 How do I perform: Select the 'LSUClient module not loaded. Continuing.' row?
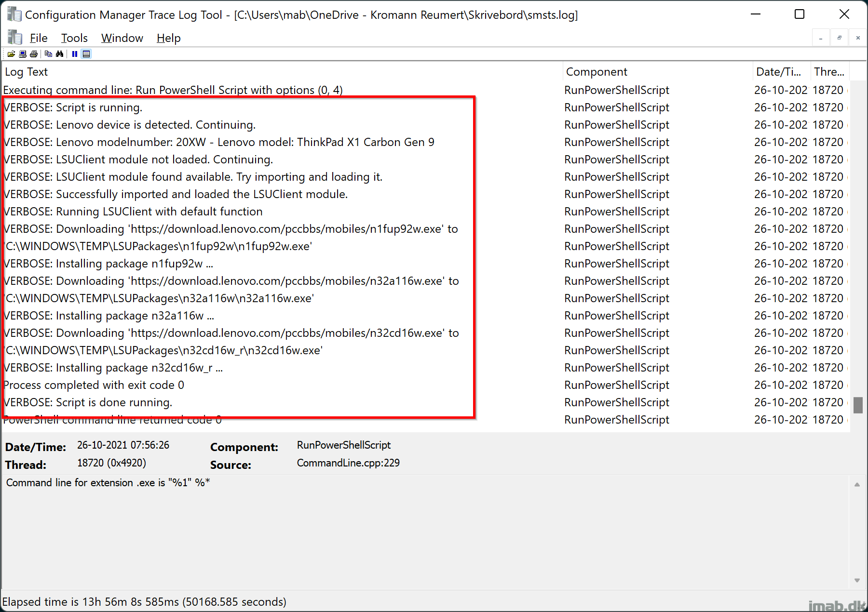coord(425,160)
